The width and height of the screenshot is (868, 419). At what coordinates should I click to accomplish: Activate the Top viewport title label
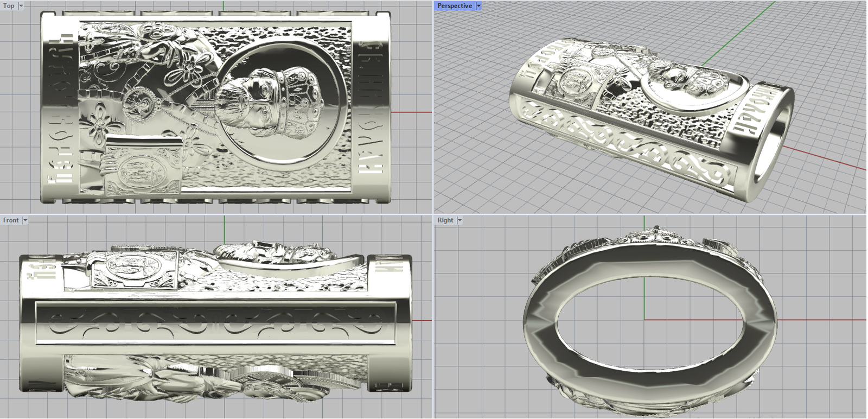(9, 6)
